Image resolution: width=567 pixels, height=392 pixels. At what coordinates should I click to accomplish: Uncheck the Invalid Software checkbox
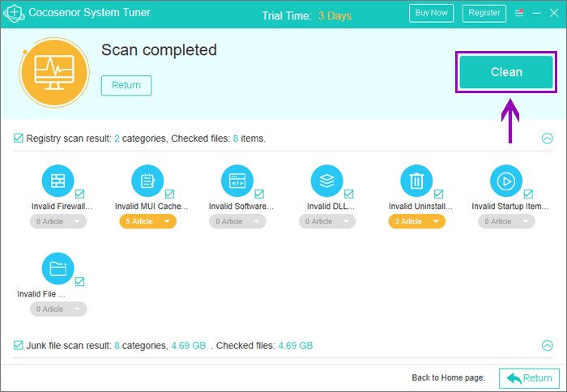point(259,194)
